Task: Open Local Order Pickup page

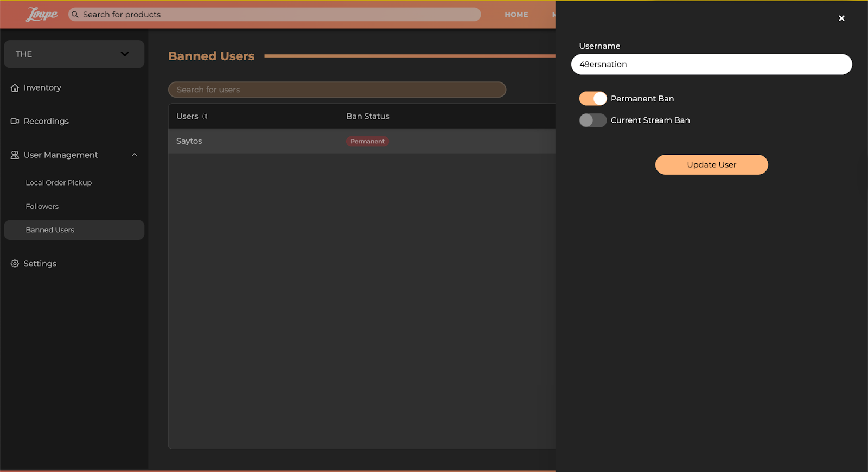Action: (x=59, y=183)
